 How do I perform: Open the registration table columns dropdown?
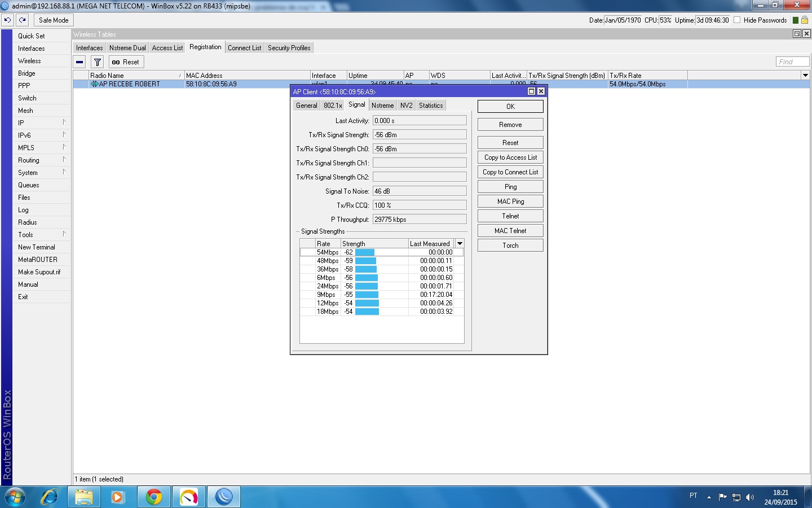click(x=805, y=75)
